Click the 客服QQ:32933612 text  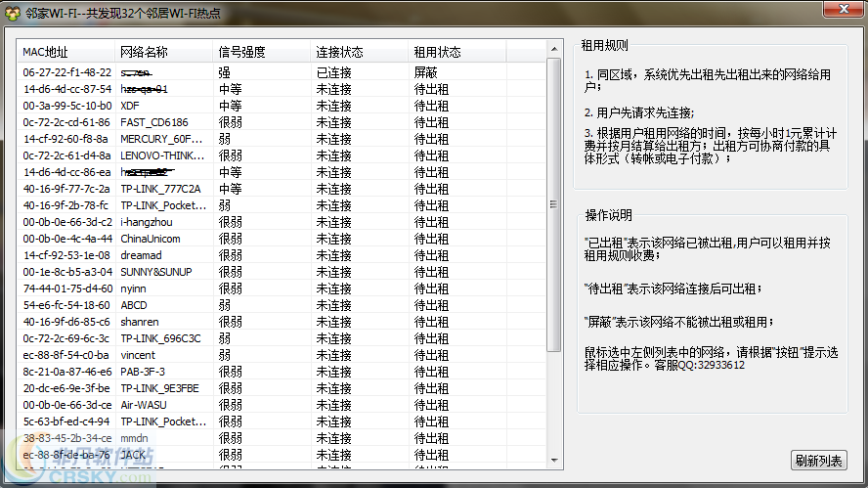(700, 365)
